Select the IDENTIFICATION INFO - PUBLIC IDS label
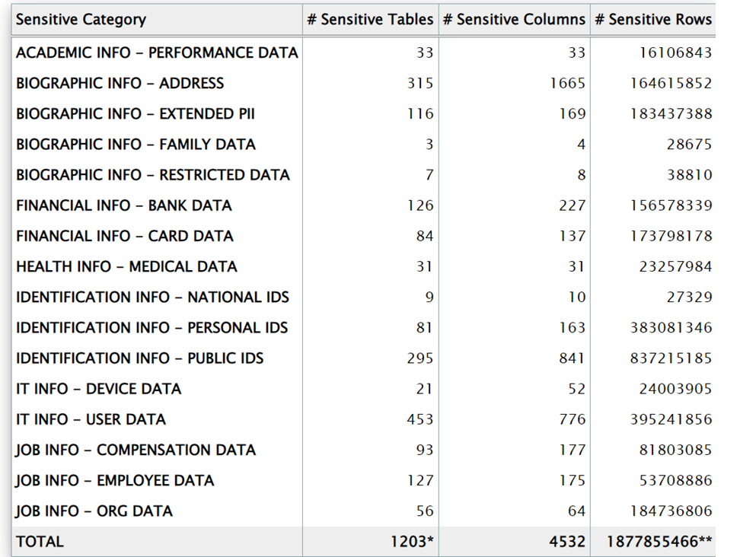Image resolution: width=756 pixels, height=557 pixels. tap(140, 358)
